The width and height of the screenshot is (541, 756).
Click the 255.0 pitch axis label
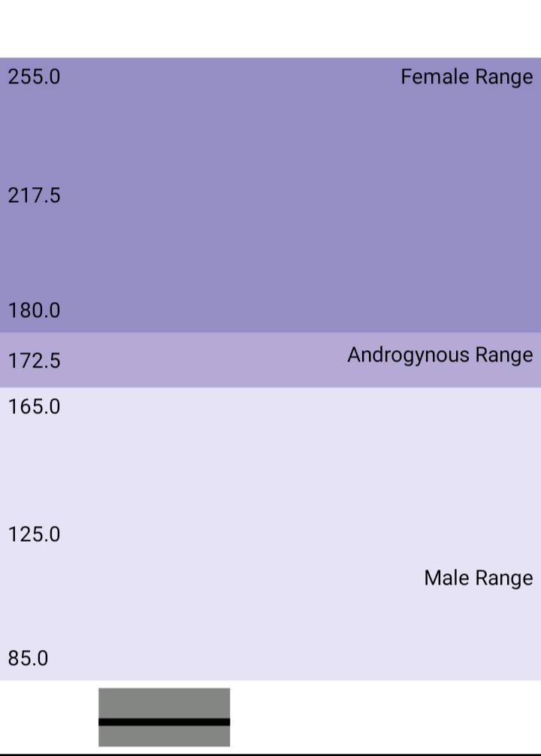pos(34,77)
